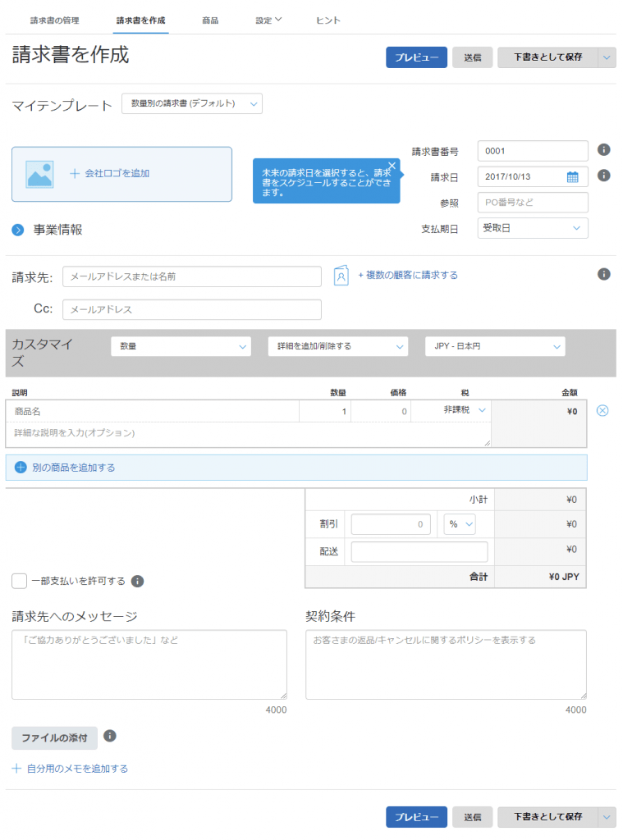Click the plus icon for adding item

click(21, 467)
